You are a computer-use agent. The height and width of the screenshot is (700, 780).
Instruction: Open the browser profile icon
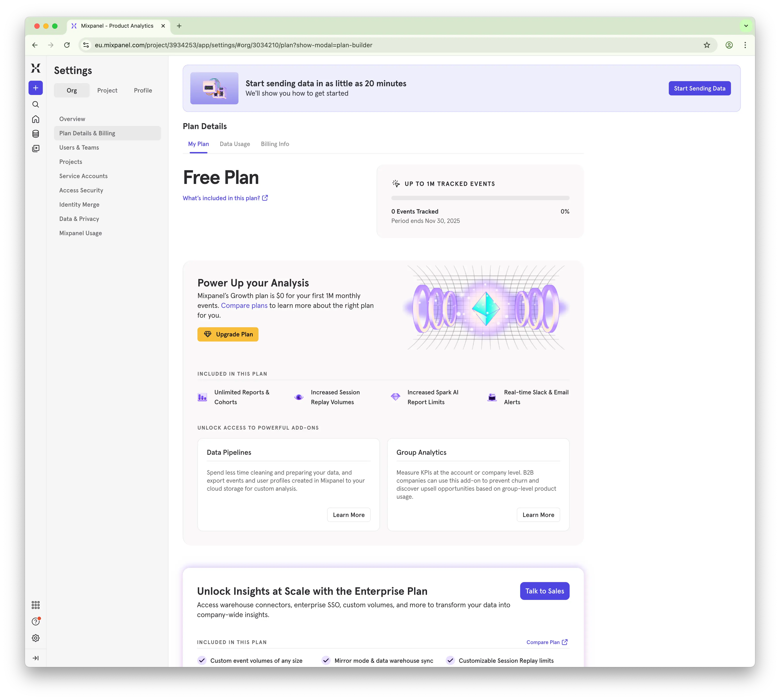(x=729, y=45)
